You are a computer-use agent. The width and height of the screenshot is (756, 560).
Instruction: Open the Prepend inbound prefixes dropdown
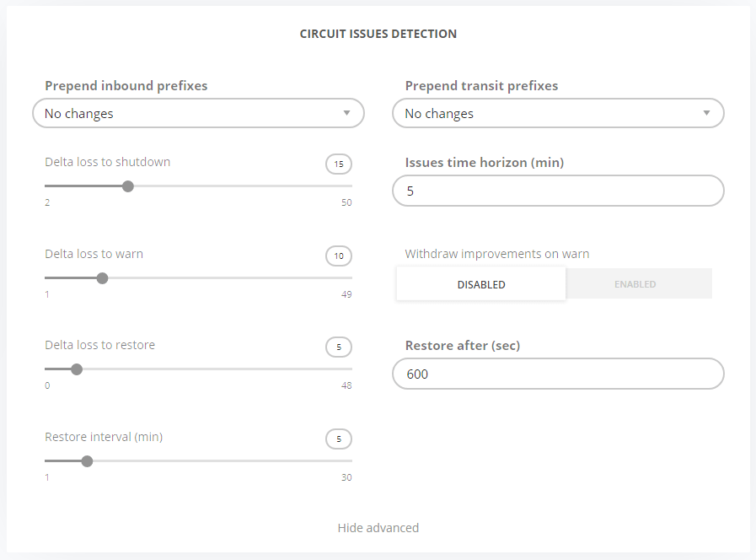click(x=198, y=113)
